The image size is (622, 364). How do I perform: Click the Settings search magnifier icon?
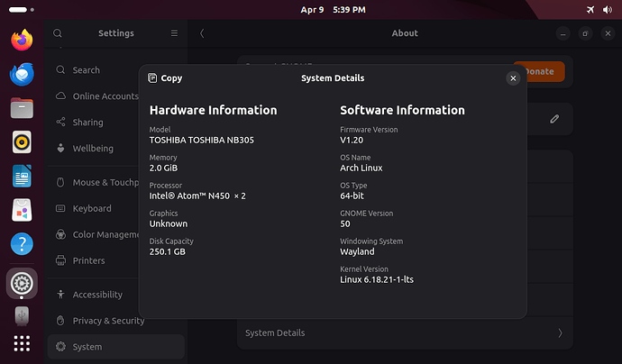58,33
